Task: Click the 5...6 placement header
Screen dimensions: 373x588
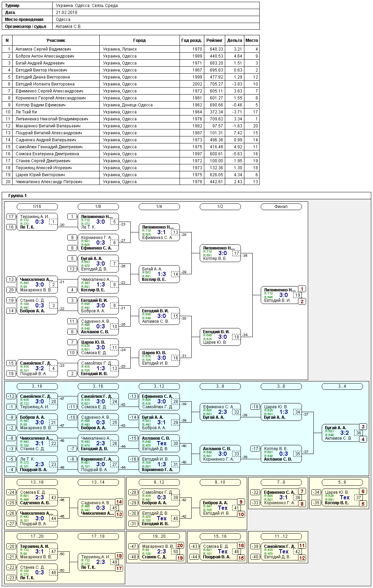Action: [x=342, y=482]
